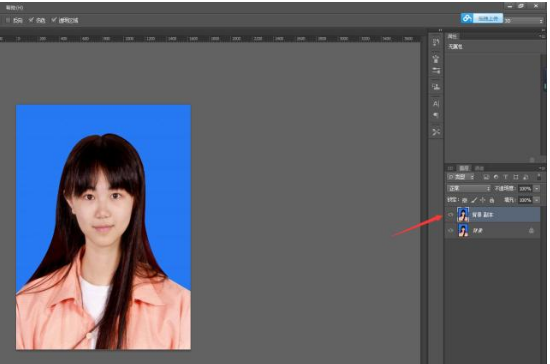Open the layer filter kind dropdown
The width and height of the screenshot is (550, 364).
461,177
